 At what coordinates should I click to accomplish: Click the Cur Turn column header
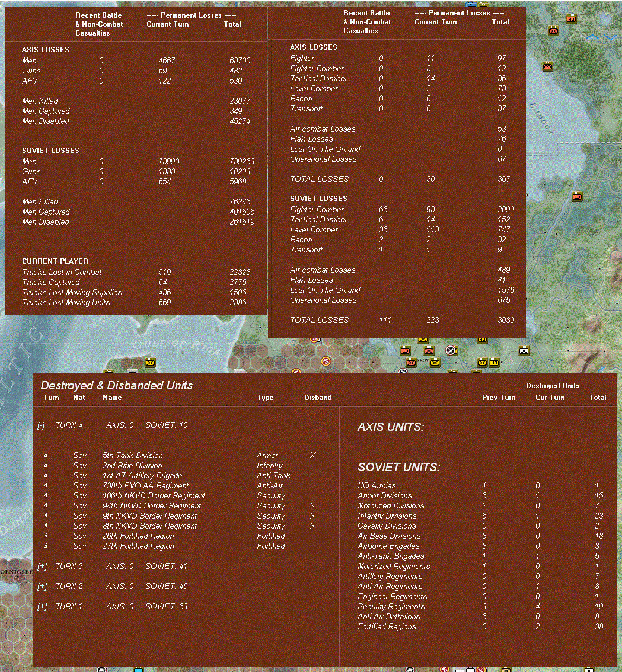(x=550, y=398)
